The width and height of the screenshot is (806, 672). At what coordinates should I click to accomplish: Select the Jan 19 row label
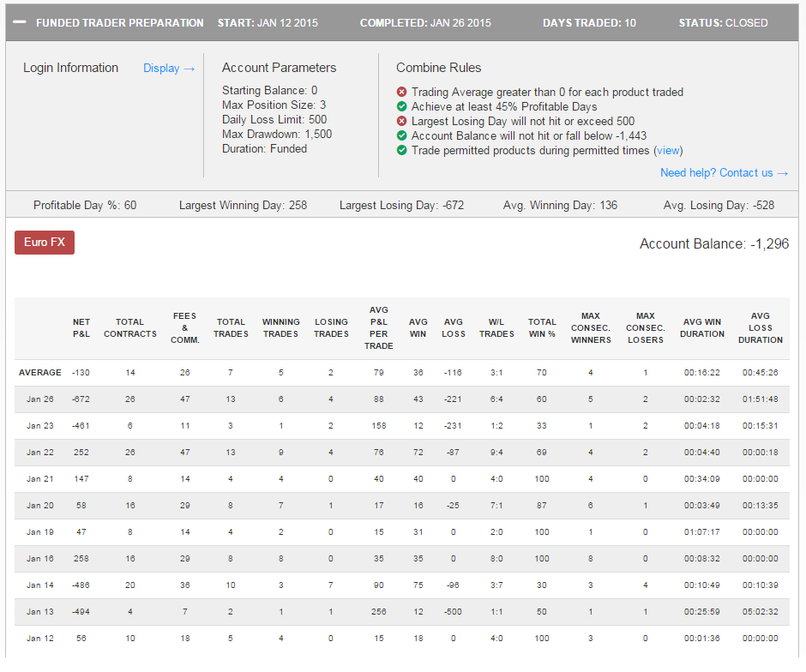click(40, 532)
